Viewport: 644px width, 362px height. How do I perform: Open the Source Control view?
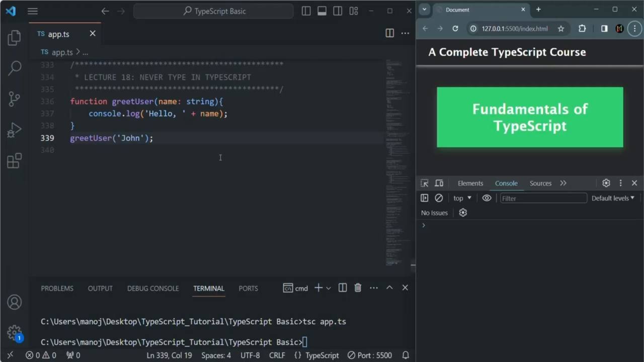15,99
